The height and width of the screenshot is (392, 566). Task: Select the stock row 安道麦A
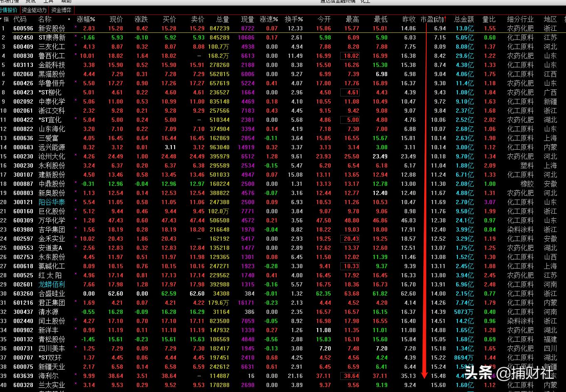point(50,248)
